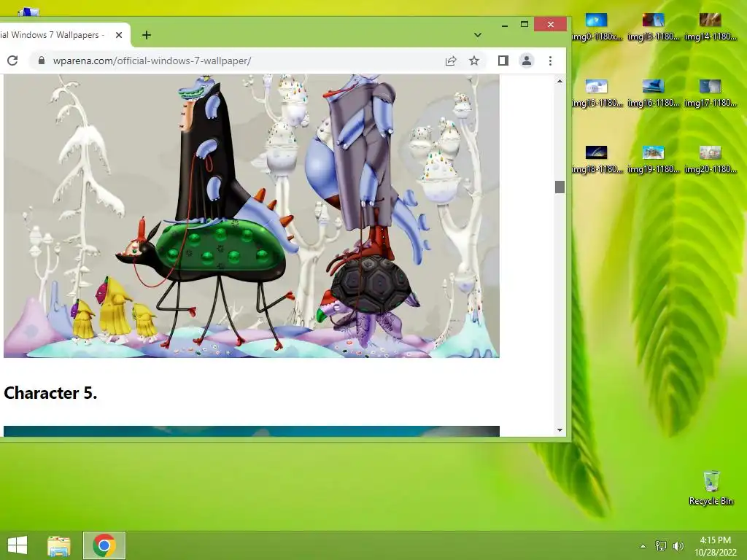Open network status tray icon
747x560 pixels.
point(661,545)
